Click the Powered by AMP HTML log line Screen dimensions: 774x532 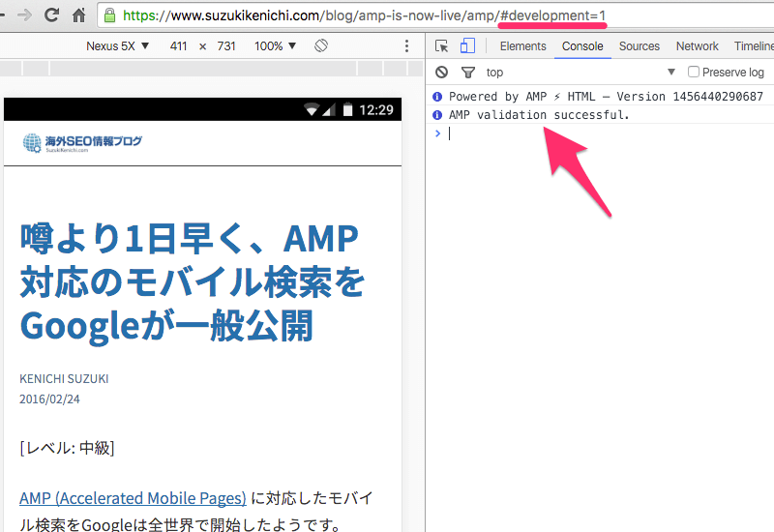click(606, 96)
